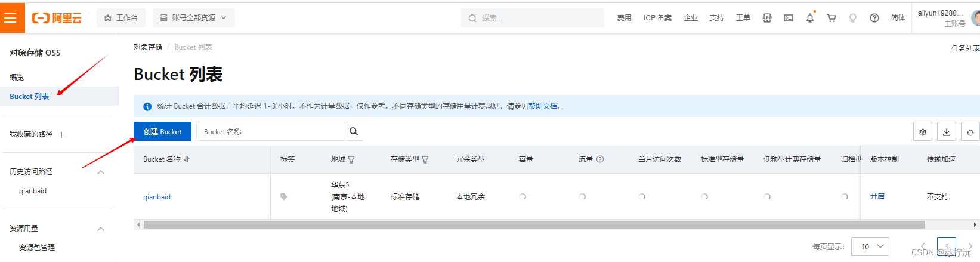980x262 pixels.
Task: Focus the top search box
Action: click(532, 18)
